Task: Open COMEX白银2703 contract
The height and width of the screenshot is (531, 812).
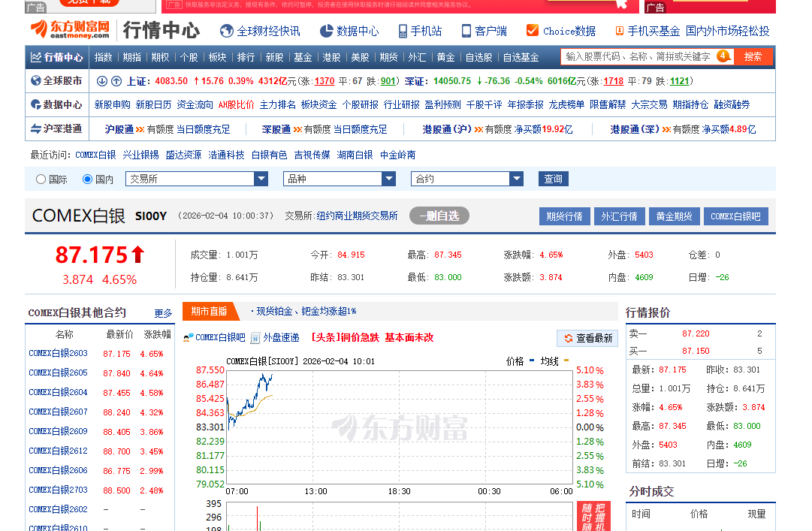Action: click(x=58, y=490)
